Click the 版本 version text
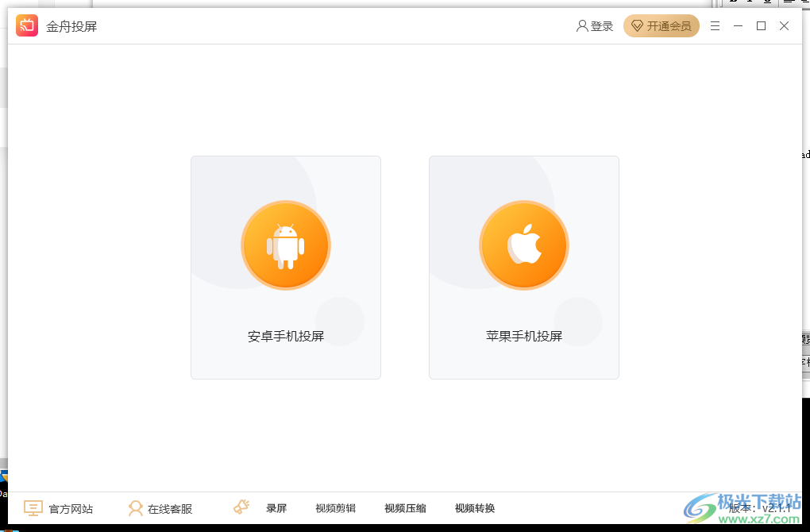The width and height of the screenshot is (810, 532). coord(759,508)
